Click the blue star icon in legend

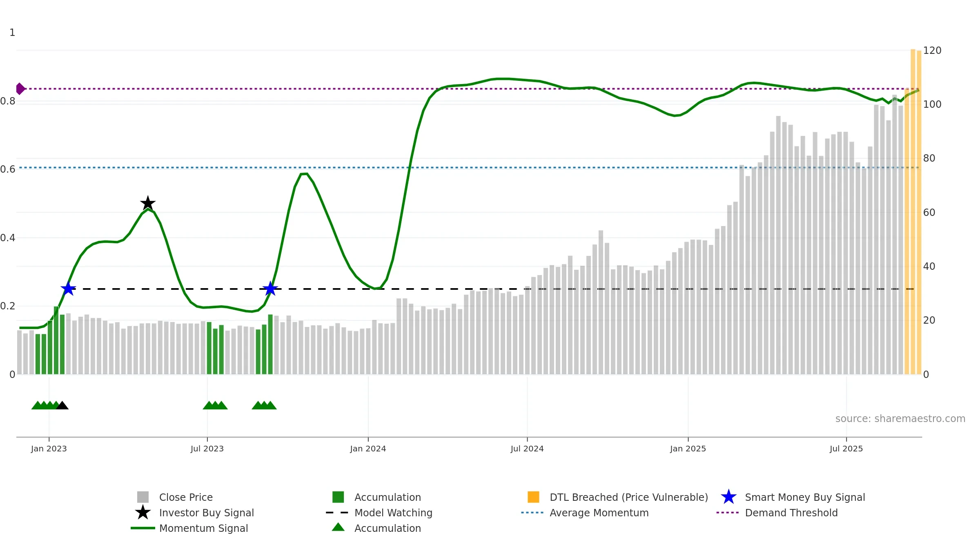tap(728, 497)
